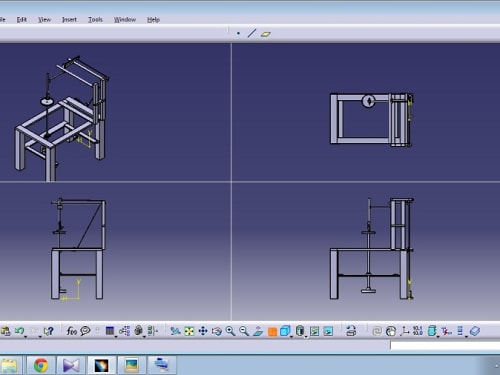The width and height of the screenshot is (500, 375).
Task: Click the Zoom Out magnifier
Action: (244, 331)
